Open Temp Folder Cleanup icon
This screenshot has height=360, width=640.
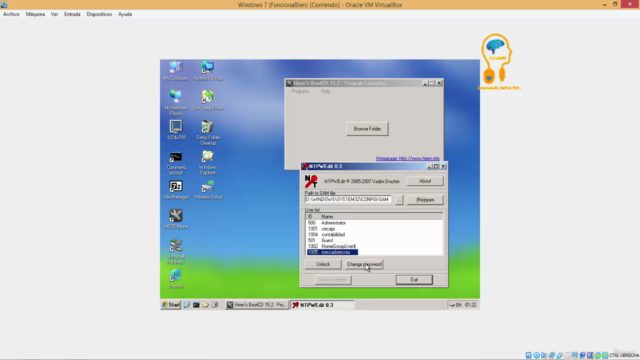(x=208, y=133)
